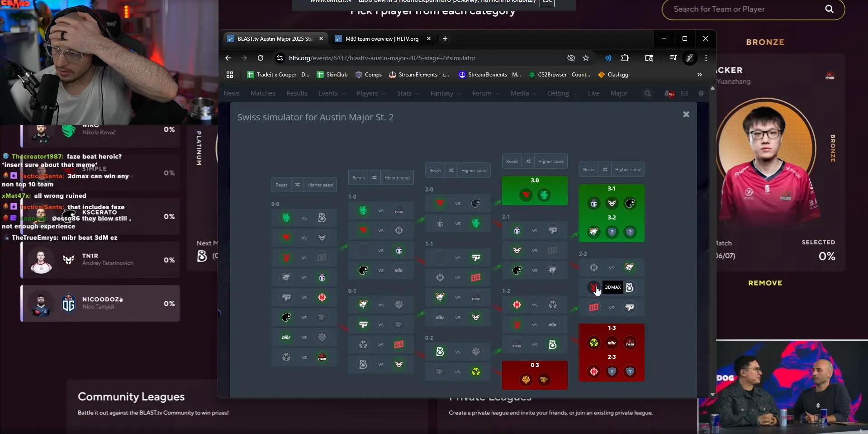Expand the Forum menu on HLTV
This screenshot has width=868, height=434.
485,93
